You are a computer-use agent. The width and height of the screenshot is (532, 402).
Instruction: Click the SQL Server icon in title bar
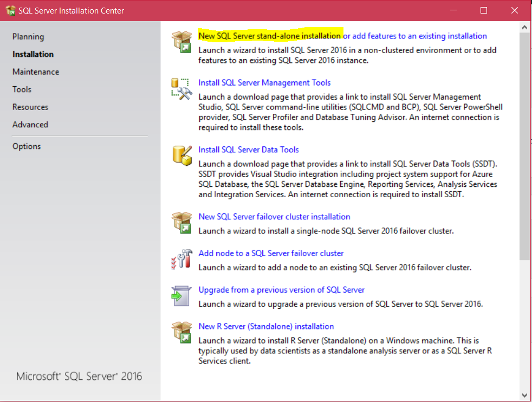[x=10, y=10]
